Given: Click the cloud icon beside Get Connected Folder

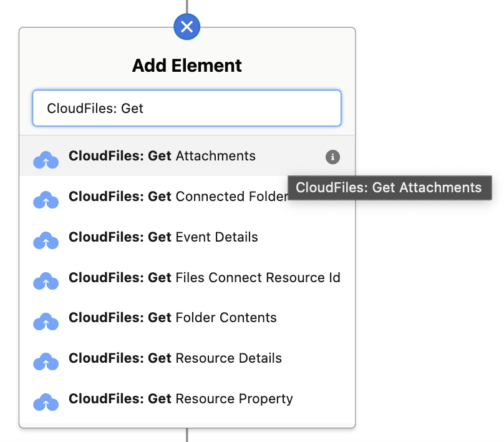Looking at the screenshot, I should click(x=46, y=200).
